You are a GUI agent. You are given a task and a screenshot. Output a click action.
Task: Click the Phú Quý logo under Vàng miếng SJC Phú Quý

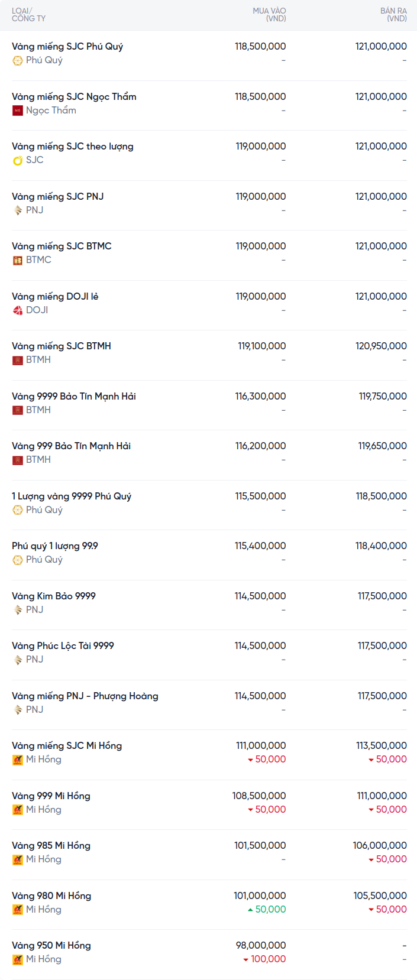(18, 60)
